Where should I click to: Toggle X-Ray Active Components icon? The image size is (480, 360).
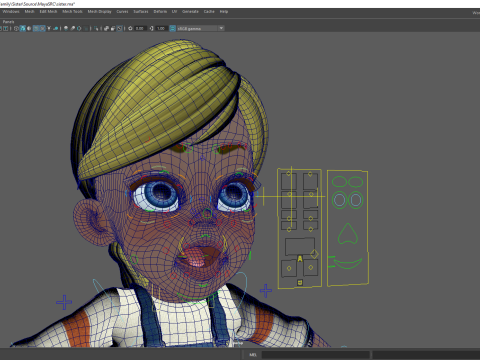tap(113, 28)
